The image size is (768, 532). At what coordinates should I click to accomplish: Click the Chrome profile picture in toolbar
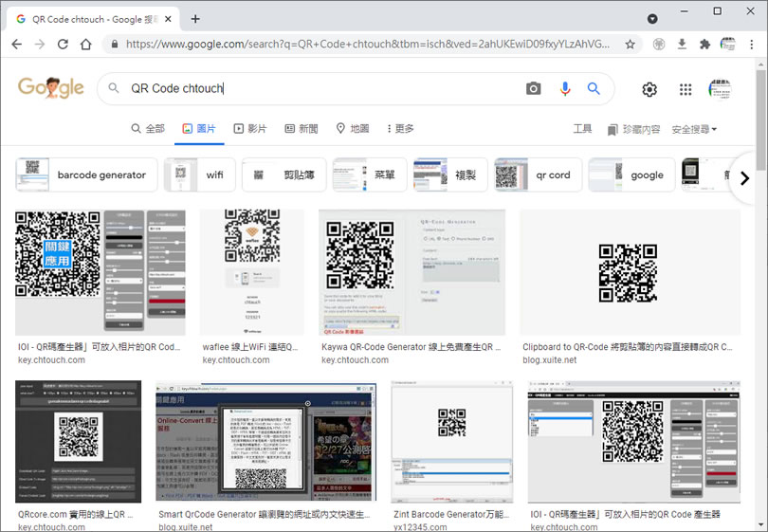pos(728,45)
